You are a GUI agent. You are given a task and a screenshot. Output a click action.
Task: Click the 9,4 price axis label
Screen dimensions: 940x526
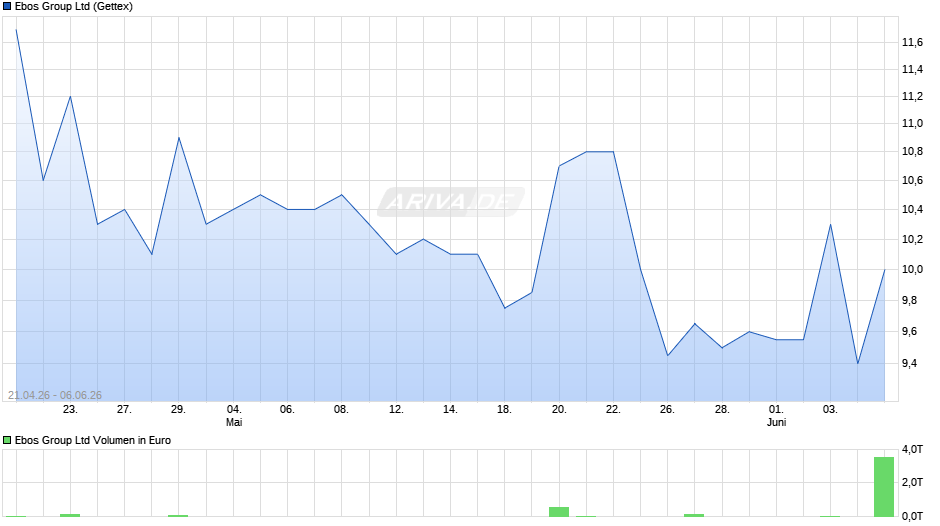pyautogui.click(x=909, y=363)
